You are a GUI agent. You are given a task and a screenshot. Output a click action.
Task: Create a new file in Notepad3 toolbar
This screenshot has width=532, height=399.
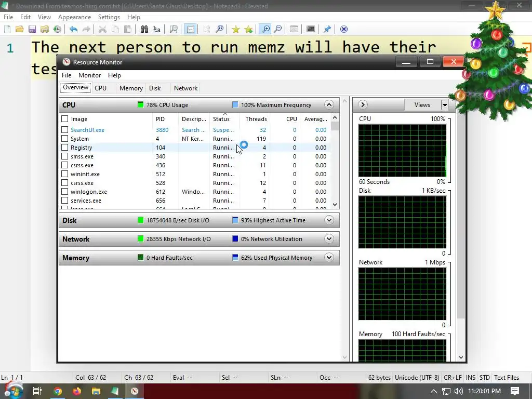pos(7,29)
